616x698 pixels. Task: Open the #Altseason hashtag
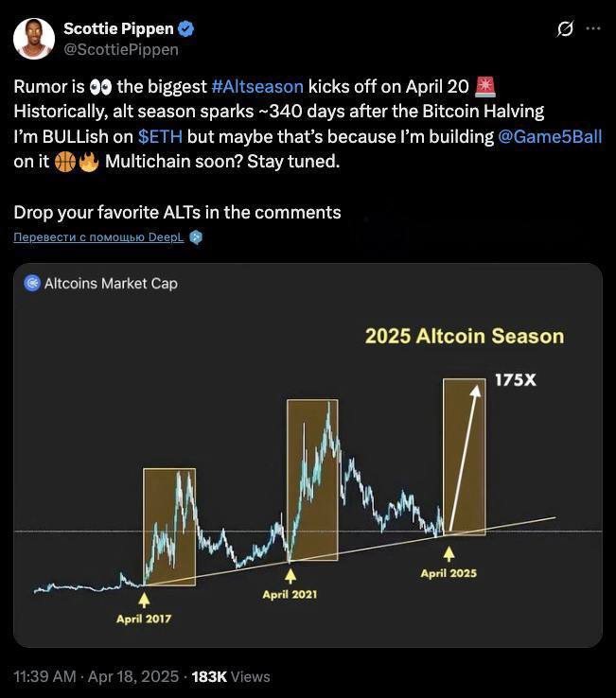[257, 86]
